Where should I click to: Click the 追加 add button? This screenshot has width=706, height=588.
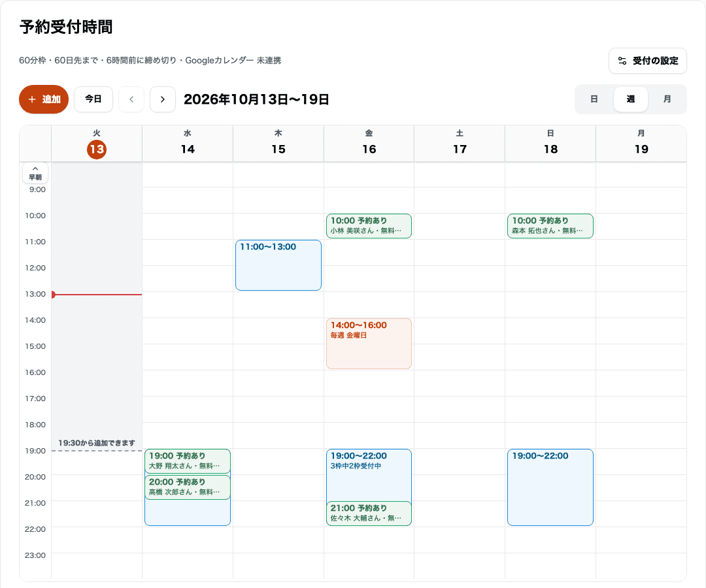(44, 99)
